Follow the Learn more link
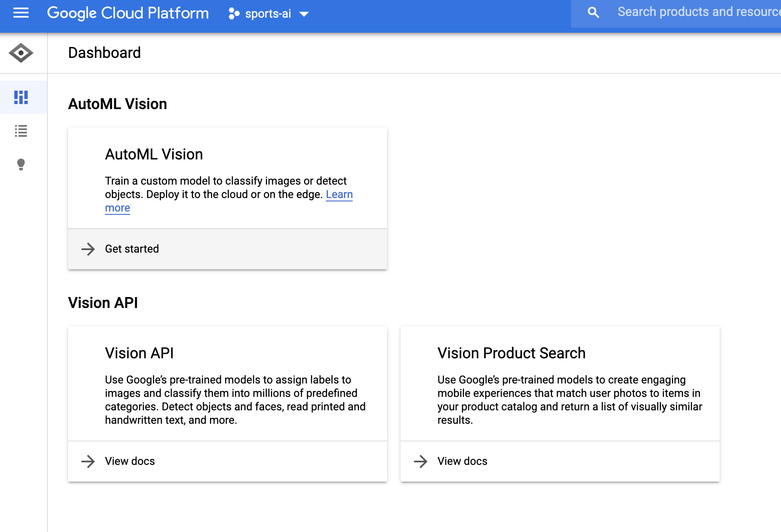This screenshot has width=781, height=532. (339, 195)
